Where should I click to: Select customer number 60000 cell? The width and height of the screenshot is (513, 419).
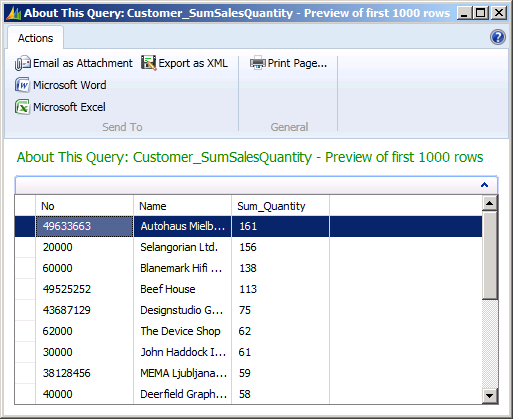pyautogui.click(x=84, y=268)
